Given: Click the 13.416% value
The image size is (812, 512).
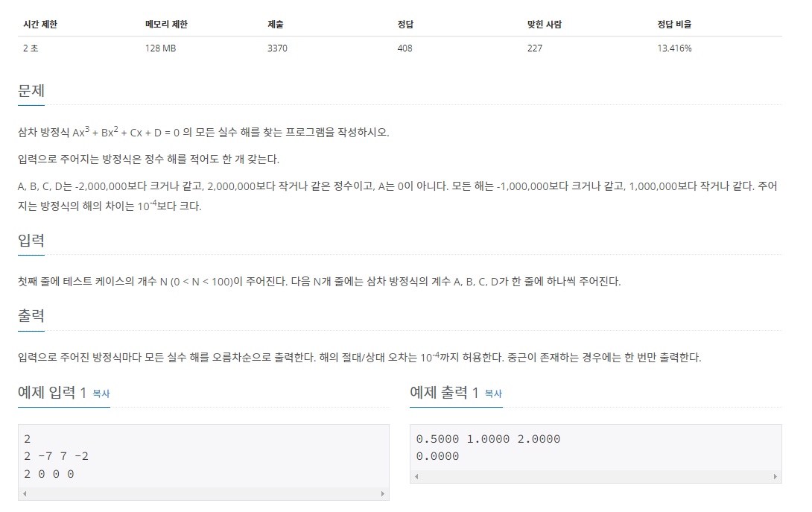Looking at the screenshot, I should [674, 48].
